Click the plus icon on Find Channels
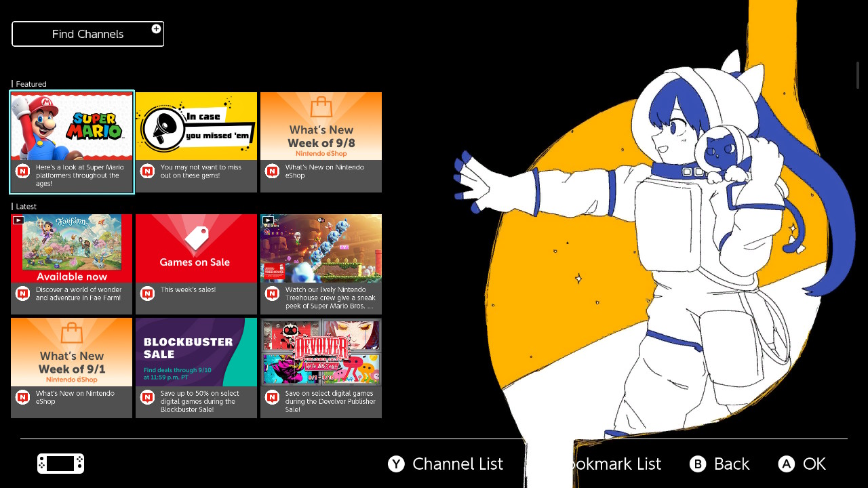This screenshot has height=488, width=868. pyautogui.click(x=156, y=28)
